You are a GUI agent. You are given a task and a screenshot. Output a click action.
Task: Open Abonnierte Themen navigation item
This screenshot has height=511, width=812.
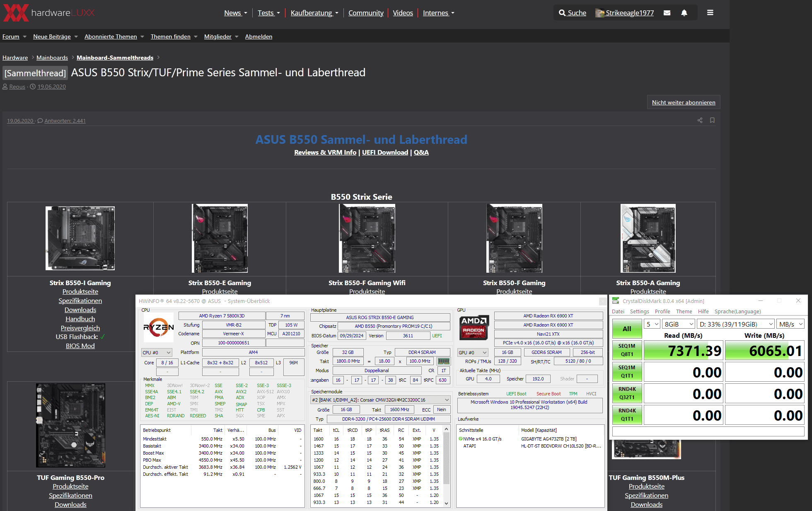pyautogui.click(x=111, y=36)
